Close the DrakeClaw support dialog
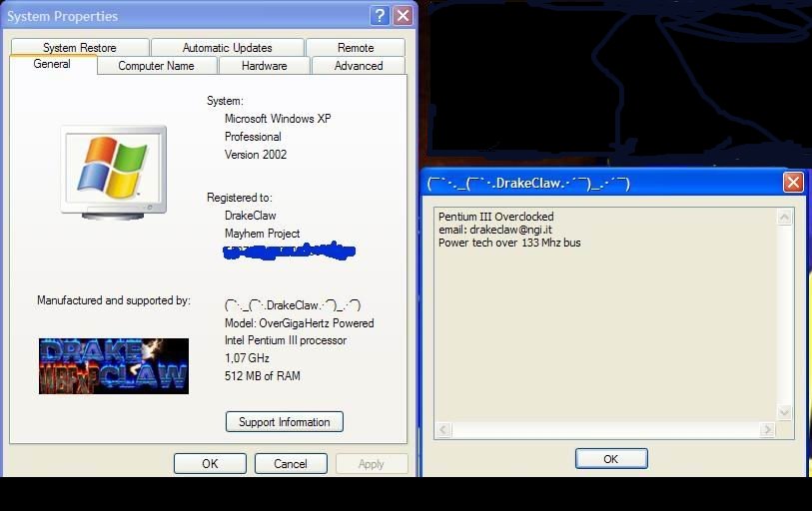The image size is (812, 511). [793, 183]
